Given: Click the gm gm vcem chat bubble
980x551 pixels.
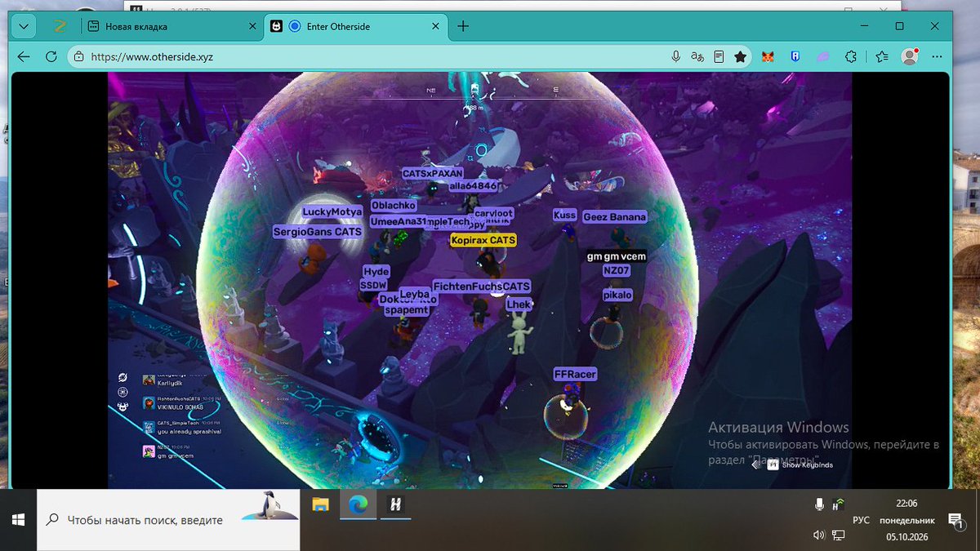Looking at the screenshot, I should (617, 256).
